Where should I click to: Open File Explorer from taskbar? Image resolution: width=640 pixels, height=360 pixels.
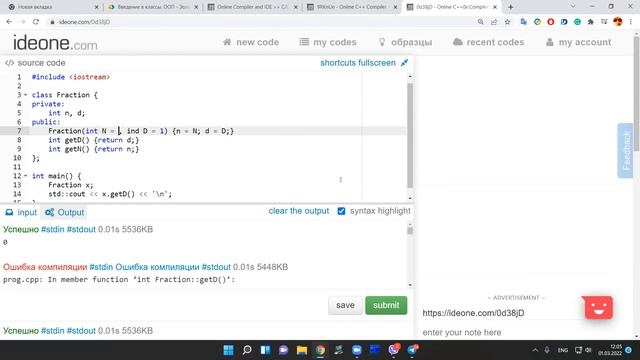coord(302,350)
